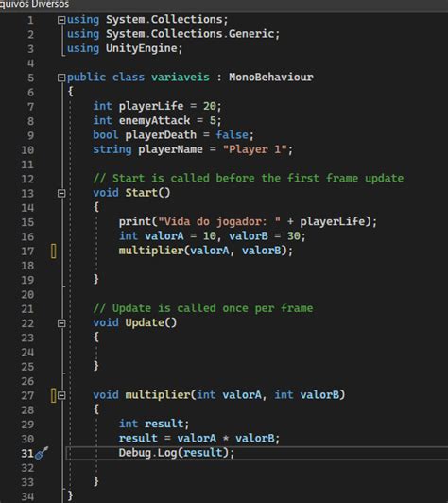Click the "Player 1" string literal
The image size is (448, 503).
coord(254,149)
